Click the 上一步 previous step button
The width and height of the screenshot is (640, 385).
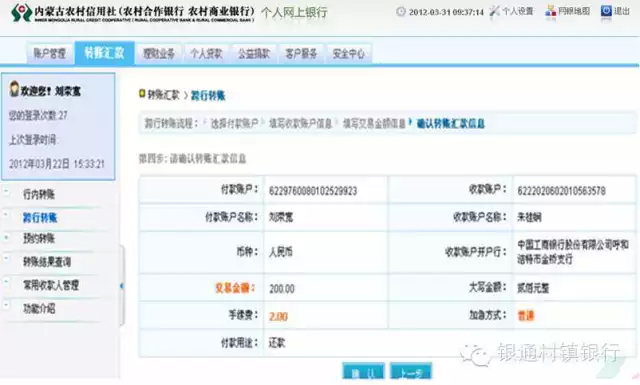[411, 372]
